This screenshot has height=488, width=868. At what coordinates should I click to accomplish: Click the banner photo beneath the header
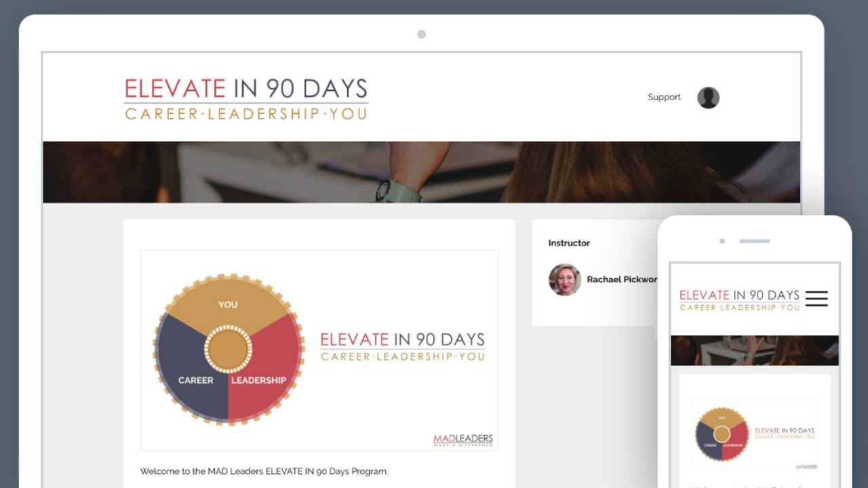point(421,171)
